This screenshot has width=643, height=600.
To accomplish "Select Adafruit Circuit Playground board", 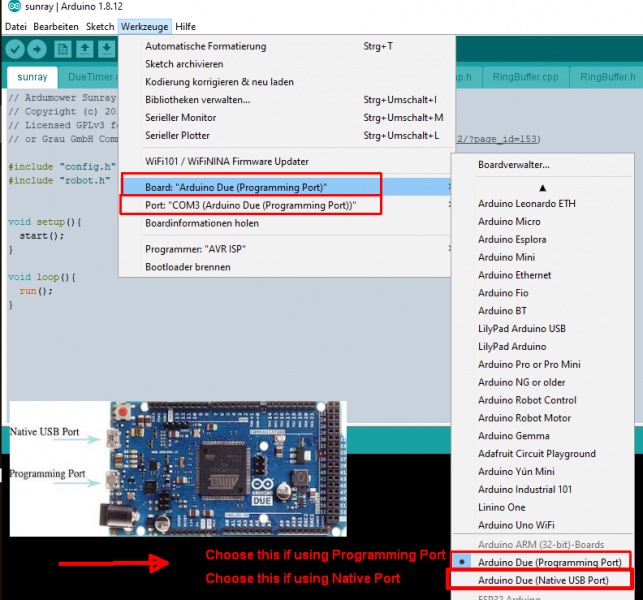I will coord(543,454).
